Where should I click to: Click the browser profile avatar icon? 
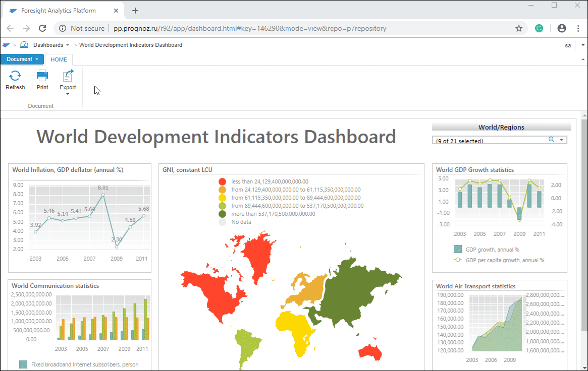click(562, 28)
